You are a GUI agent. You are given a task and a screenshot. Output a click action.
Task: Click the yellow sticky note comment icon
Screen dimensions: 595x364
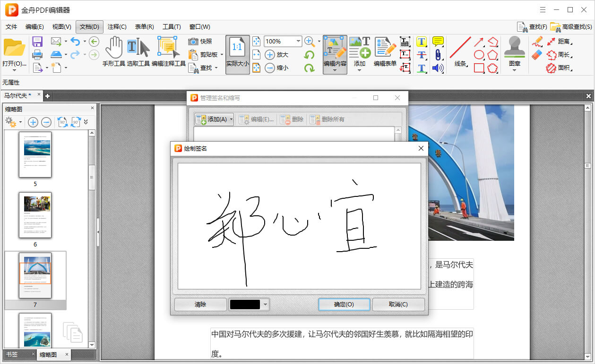[x=438, y=42]
